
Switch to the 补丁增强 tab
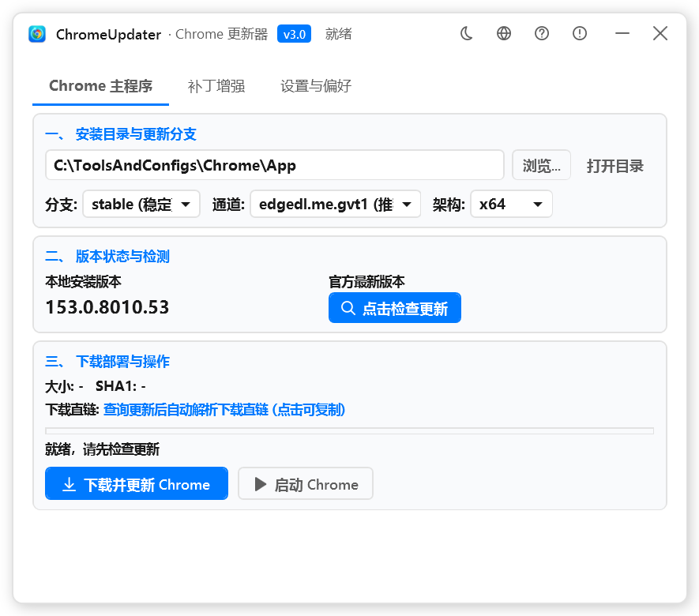point(216,86)
